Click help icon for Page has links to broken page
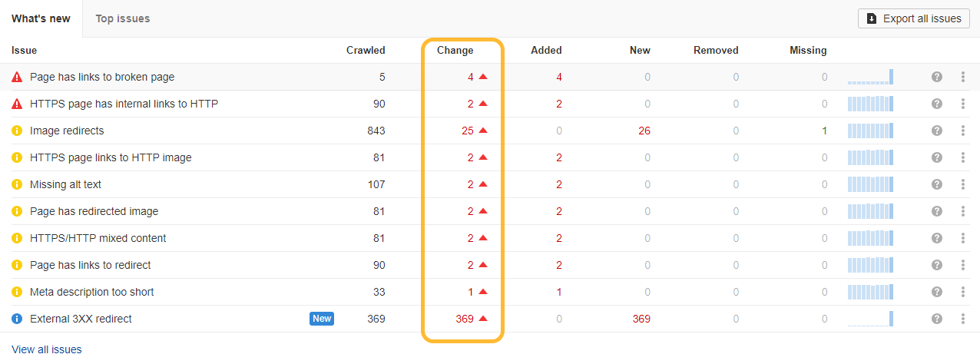980x364 pixels. click(936, 77)
